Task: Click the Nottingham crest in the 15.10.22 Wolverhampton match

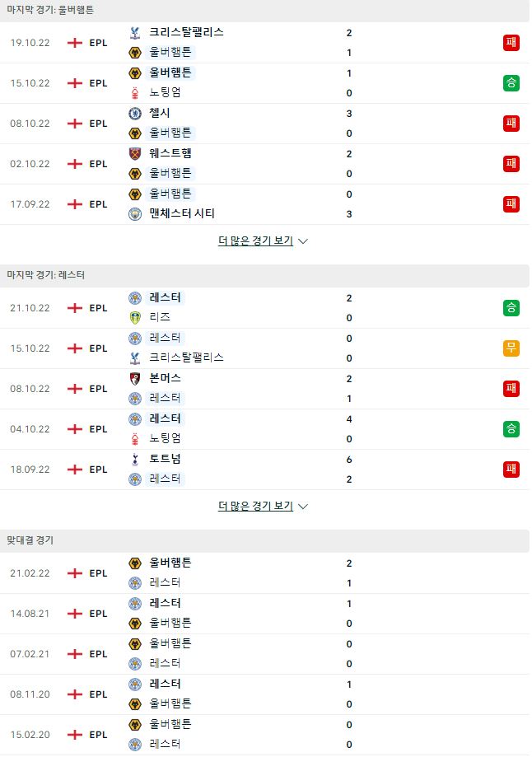Action: pos(135,93)
